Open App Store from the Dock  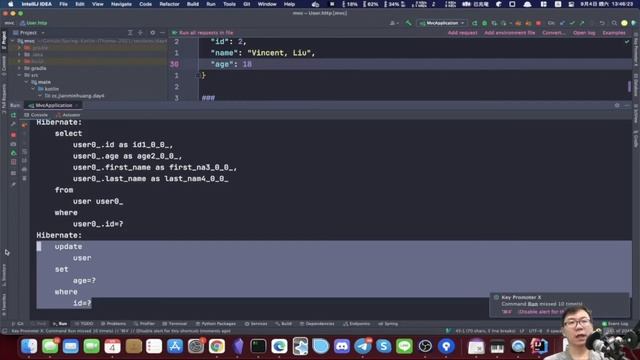(175, 347)
